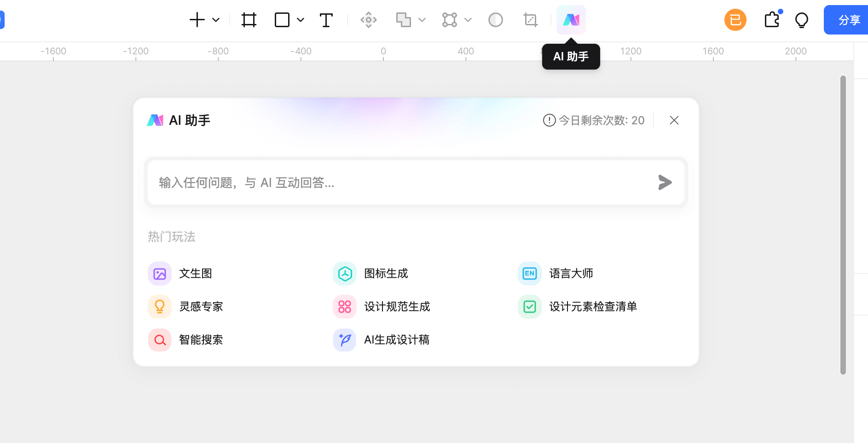Click the component move icon
The height and width of the screenshot is (443, 868).
click(x=368, y=20)
